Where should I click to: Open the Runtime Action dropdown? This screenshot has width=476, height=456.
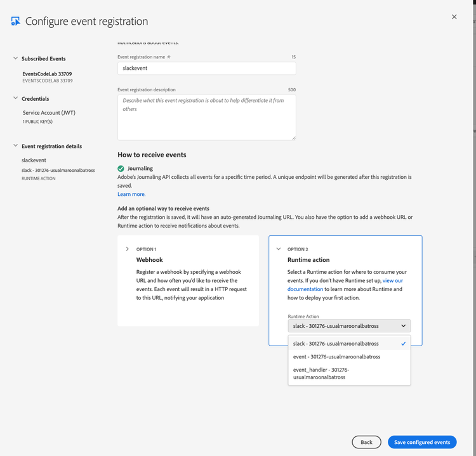click(348, 326)
